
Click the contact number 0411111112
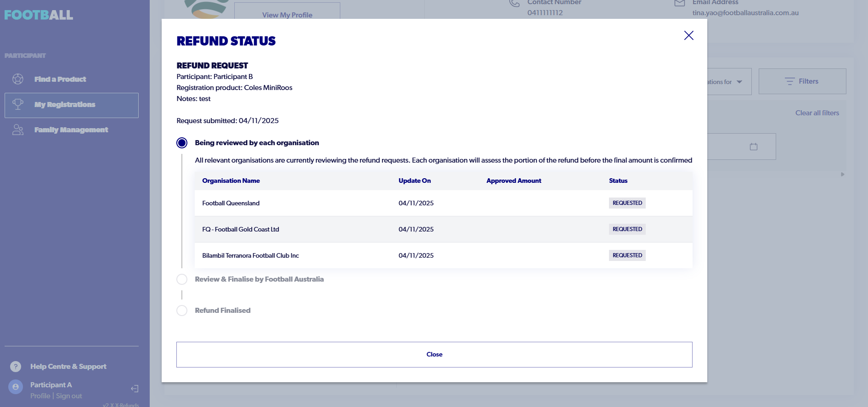point(545,13)
